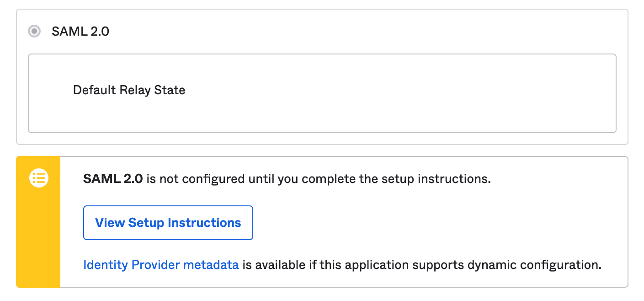Click the Default Relay State label
The height and width of the screenshot is (301, 644).
[129, 90]
